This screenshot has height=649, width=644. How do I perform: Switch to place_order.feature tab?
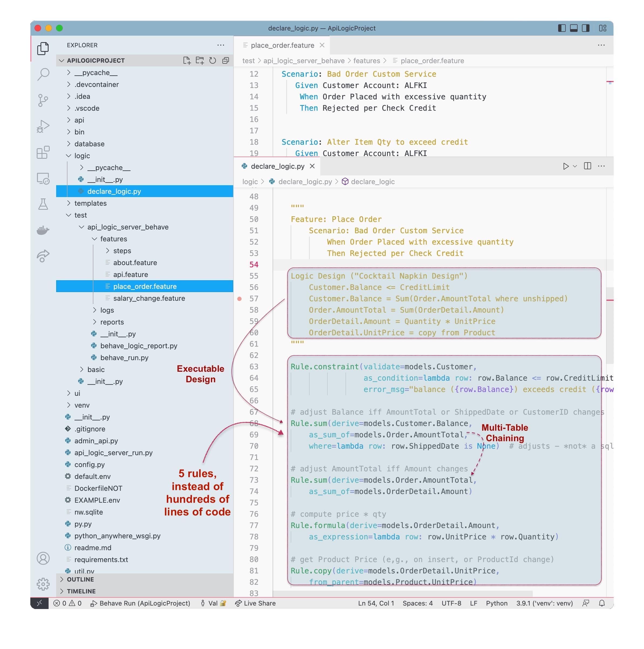(282, 45)
